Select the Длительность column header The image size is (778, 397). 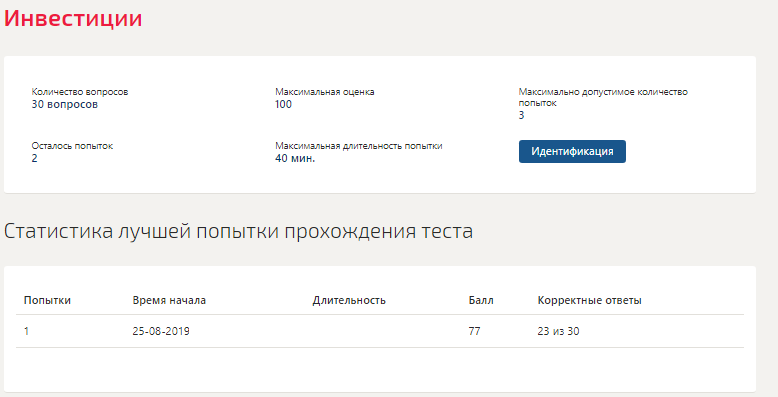tap(349, 300)
